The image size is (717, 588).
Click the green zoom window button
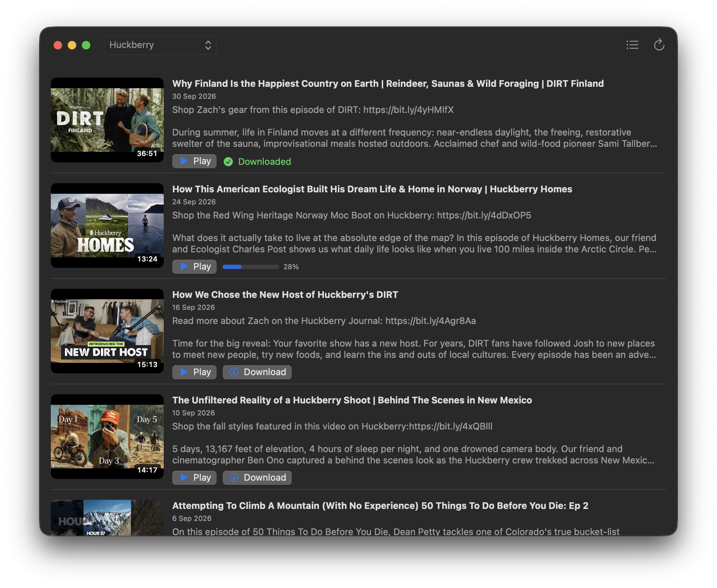86,45
